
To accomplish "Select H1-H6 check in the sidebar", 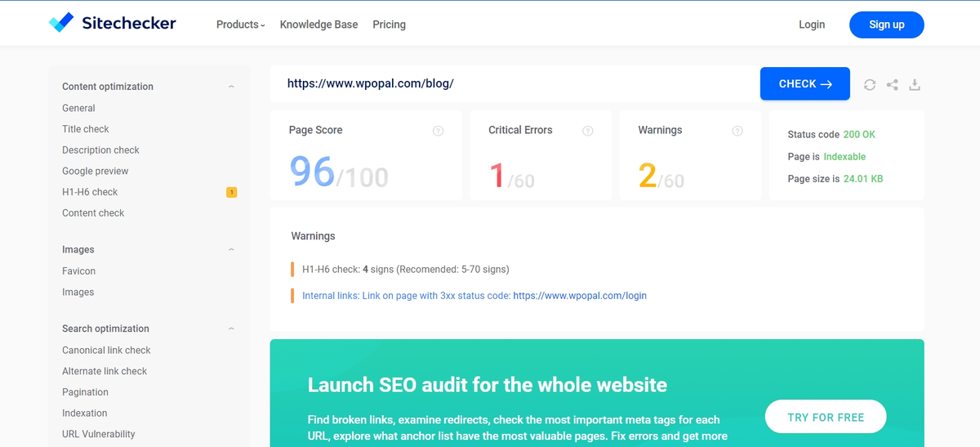I will tap(90, 192).
